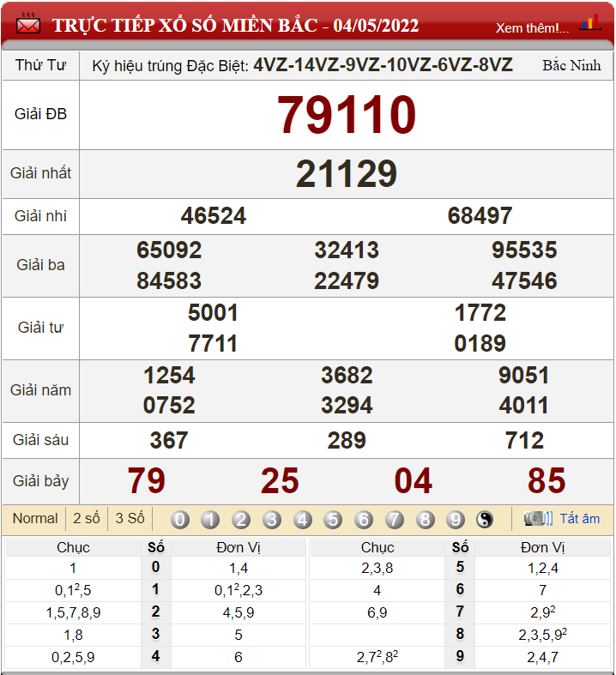The image size is (616, 675).
Task: Click Số row 9 in statistics table
Action: point(460,656)
